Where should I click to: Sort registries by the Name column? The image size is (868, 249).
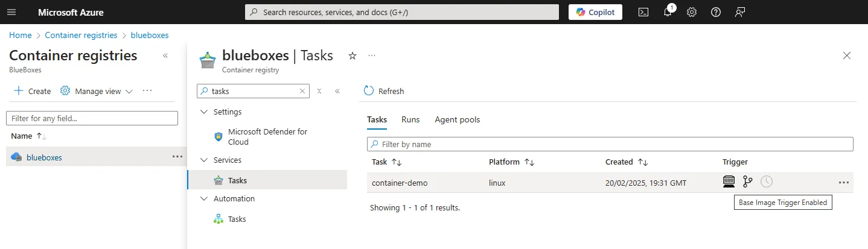(x=29, y=136)
